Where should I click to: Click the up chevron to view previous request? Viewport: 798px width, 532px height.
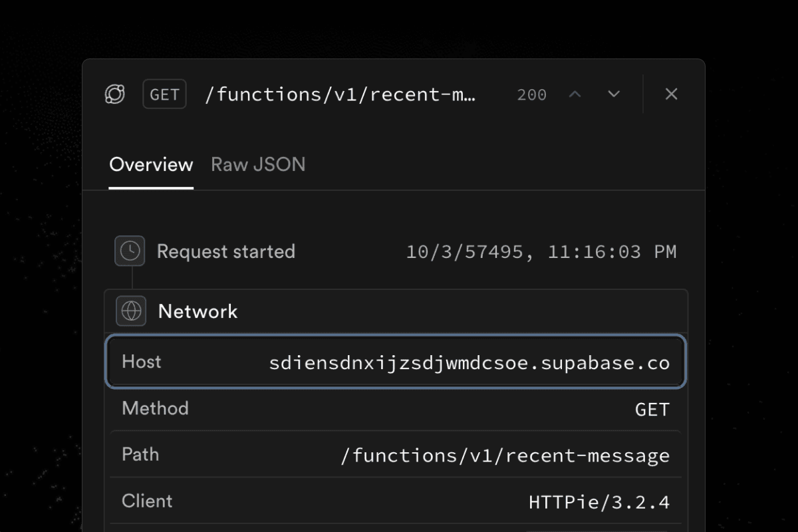coord(575,94)
